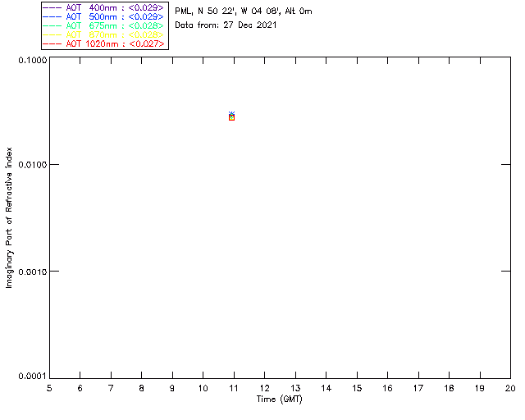Click the x-axis label 12
Image resolution: width=525 pixels, height=420 pixels.
(264, 388)
